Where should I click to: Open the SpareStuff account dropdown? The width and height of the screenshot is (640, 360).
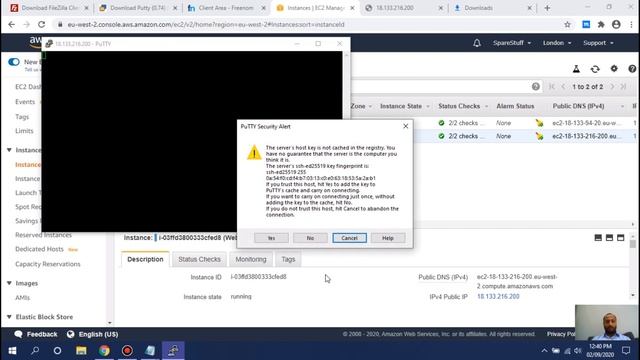pyautogui.click(x=512, y=43)
